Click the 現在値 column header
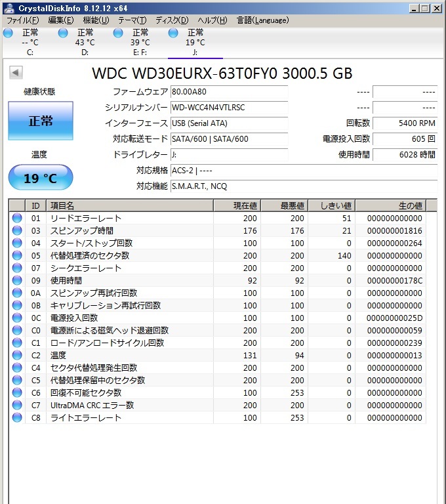 tap(237, 205)
